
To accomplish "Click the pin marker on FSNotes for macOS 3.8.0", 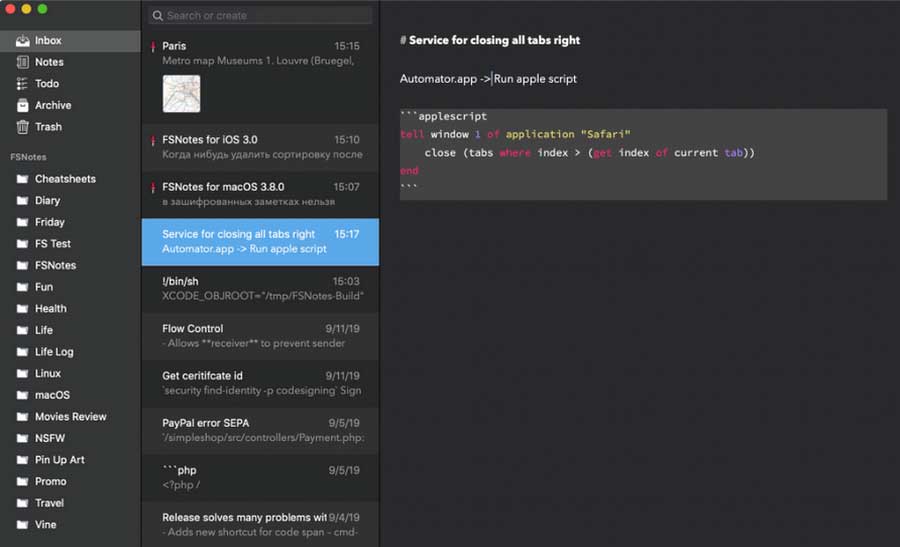I will (x=153, y=187).
